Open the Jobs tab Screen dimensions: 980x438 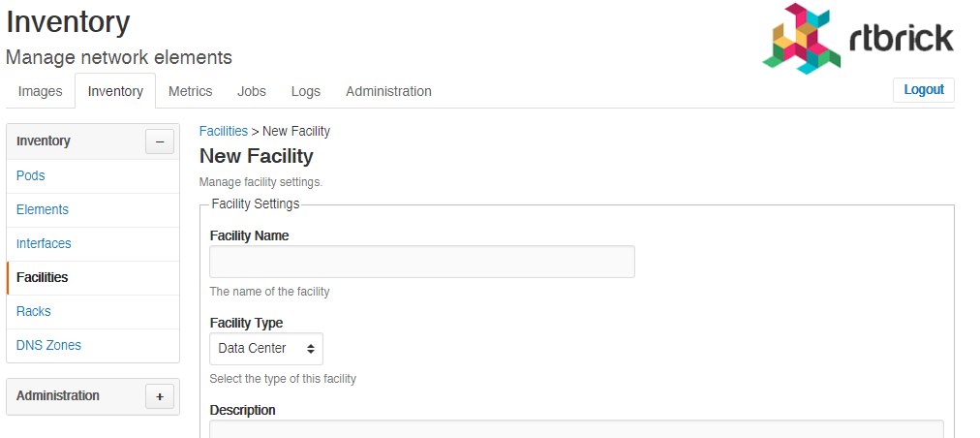(252, 91)
